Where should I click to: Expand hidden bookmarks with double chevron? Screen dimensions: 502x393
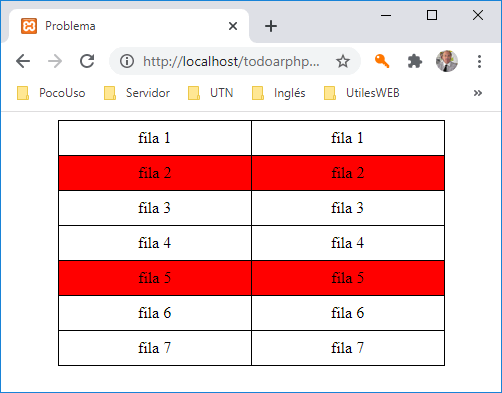click(478, 93)
